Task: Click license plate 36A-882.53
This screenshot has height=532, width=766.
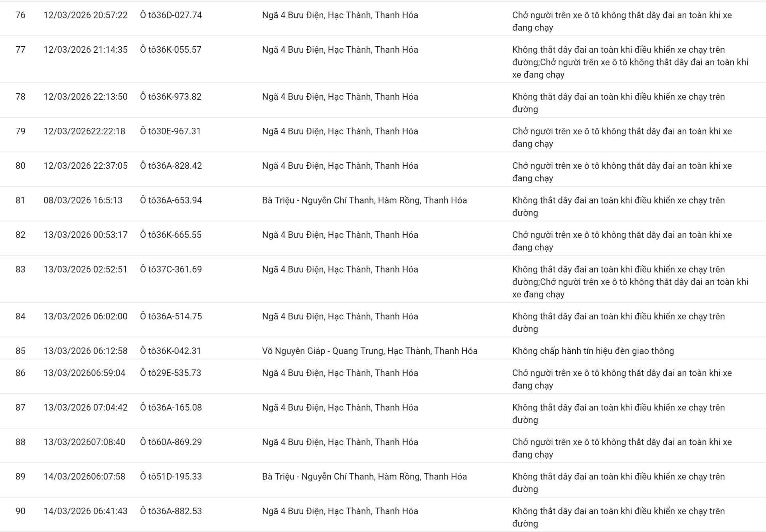Action: (171, 511)
